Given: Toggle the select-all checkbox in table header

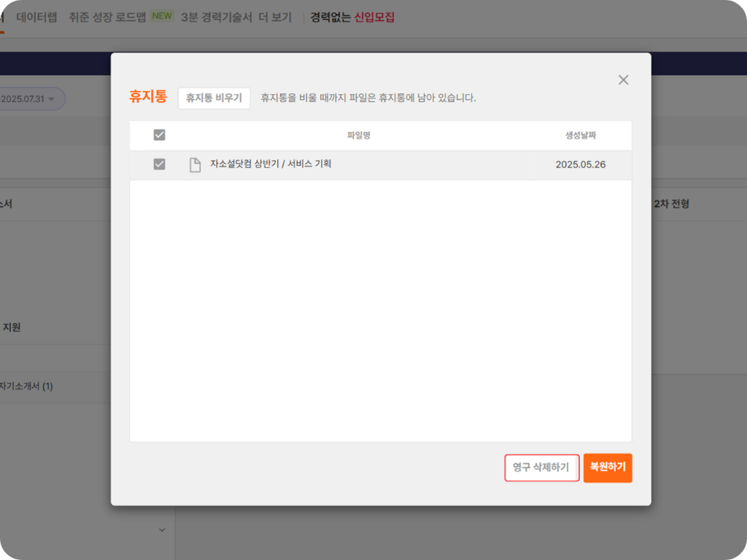Looking at the screenshot, I should click(x=159, y=135).
